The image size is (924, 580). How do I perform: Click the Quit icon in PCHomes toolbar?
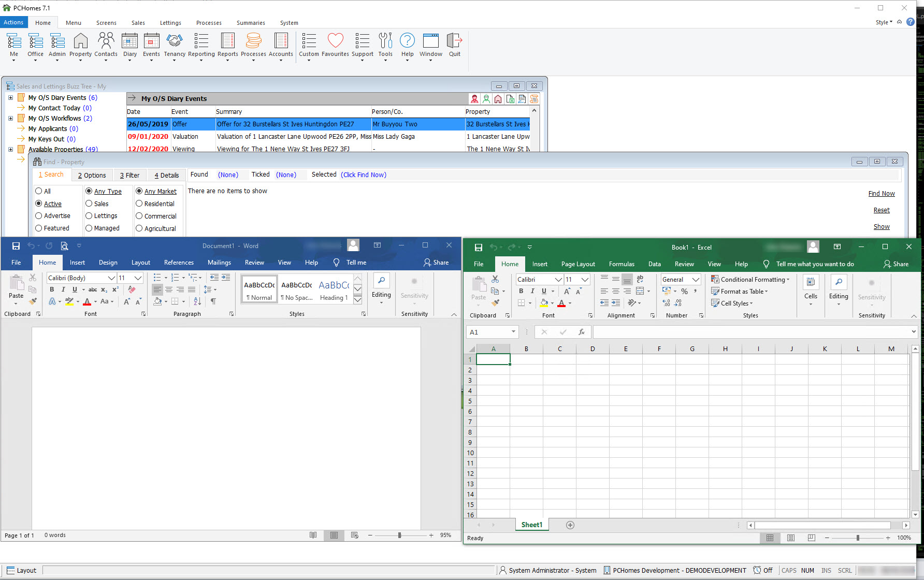(x=454, y=47)
